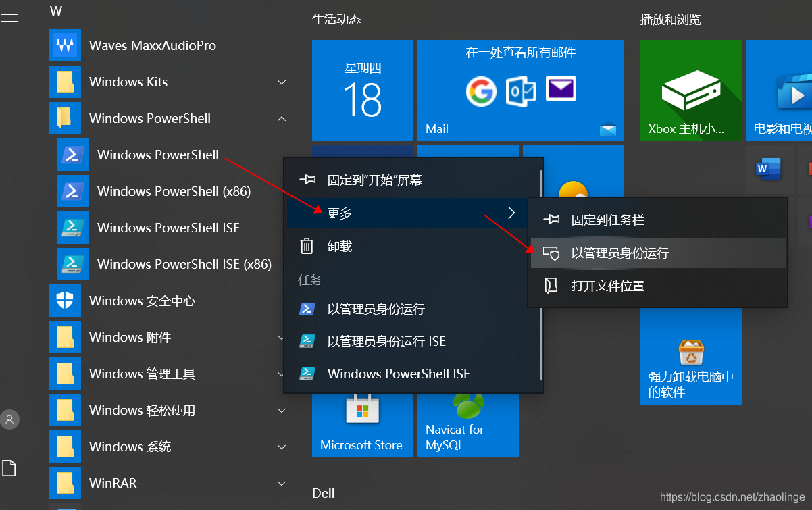Image resolution: width=812 pixels, height=510 pixels.
Task: Open the 更多 submenu arrow
Action: (511, 213)
